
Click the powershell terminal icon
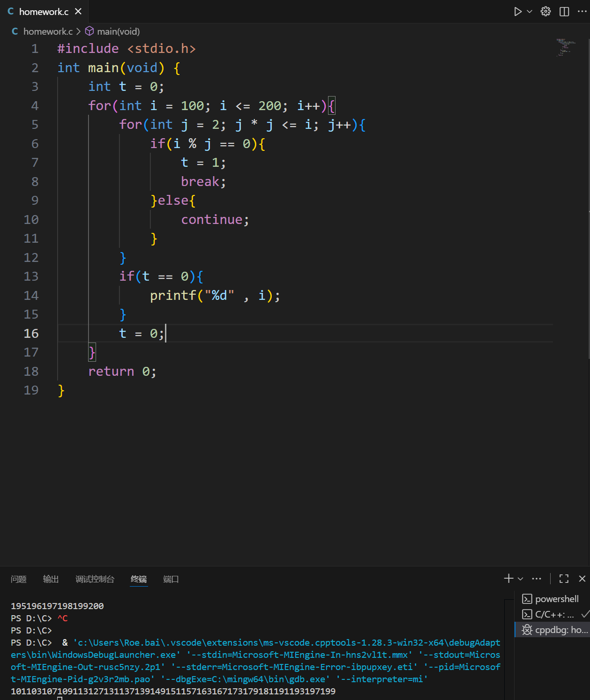[527, 599]
